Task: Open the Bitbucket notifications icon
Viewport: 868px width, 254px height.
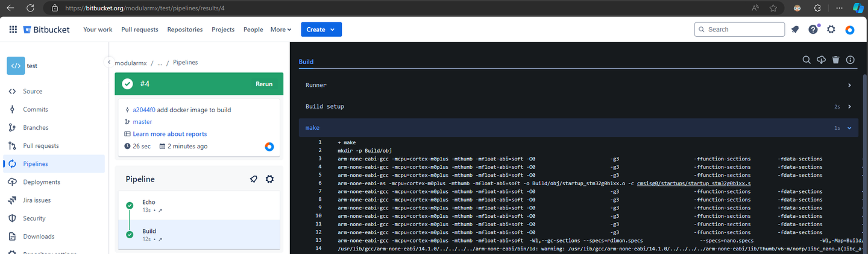Action: click(x=795, y=30)
